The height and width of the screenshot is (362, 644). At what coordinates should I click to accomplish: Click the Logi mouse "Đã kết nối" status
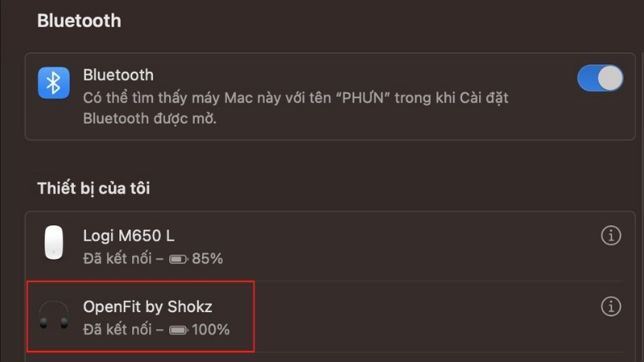[x=118, y=259]
